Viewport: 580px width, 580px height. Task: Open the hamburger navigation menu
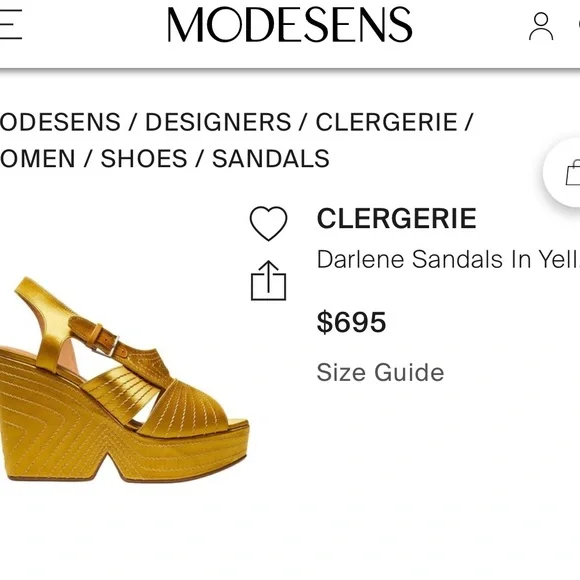[x=10, y=24]
